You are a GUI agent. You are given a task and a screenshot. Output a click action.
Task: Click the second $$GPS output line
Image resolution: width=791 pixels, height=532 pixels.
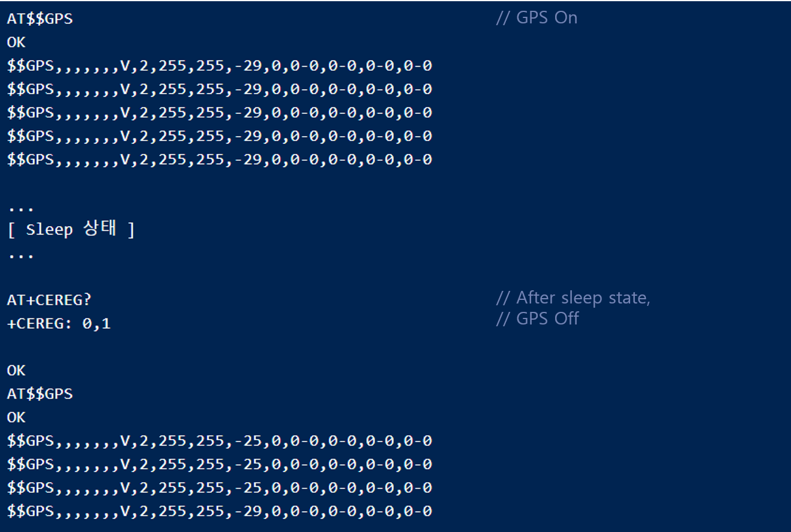[219, 89]
